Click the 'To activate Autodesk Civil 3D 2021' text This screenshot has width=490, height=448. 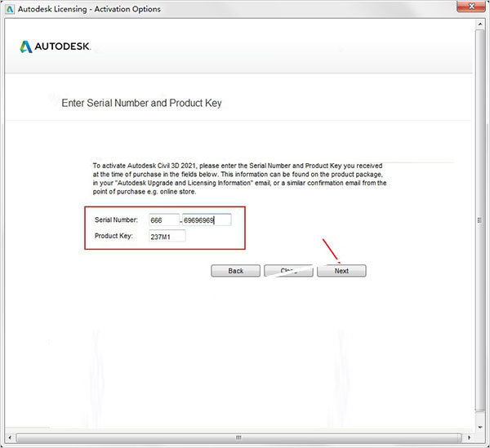[144, 166]
